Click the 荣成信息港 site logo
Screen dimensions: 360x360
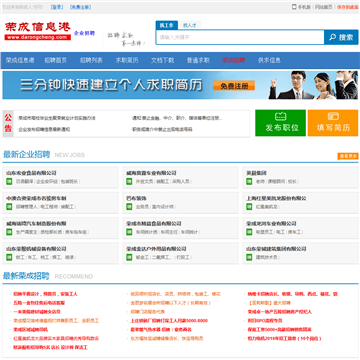[x=38, y=31]
